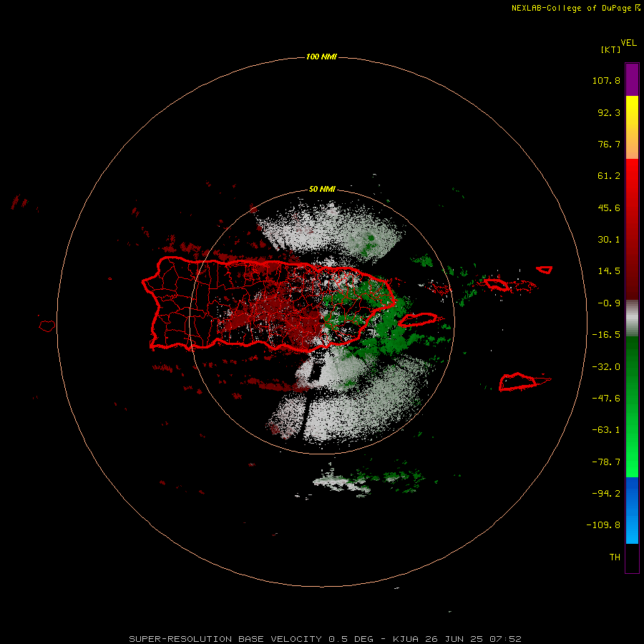Click the yellow-orange segment of the color bar
Viewport: 644px width, 644px height.
(x=632, y=127)
